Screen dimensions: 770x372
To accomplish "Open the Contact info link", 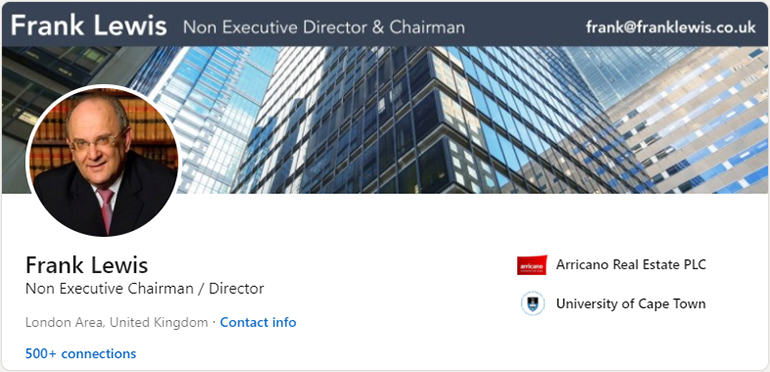I will 258,322.
